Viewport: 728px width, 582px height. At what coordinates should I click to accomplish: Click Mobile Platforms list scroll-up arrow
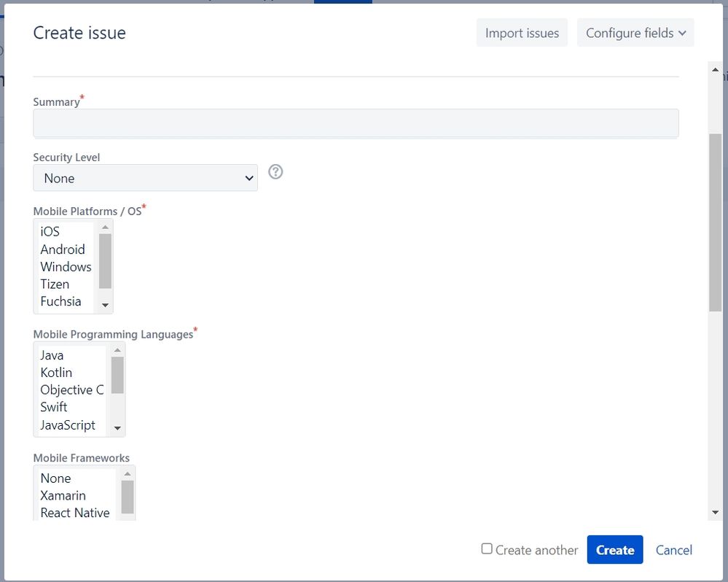pos(106,227)
